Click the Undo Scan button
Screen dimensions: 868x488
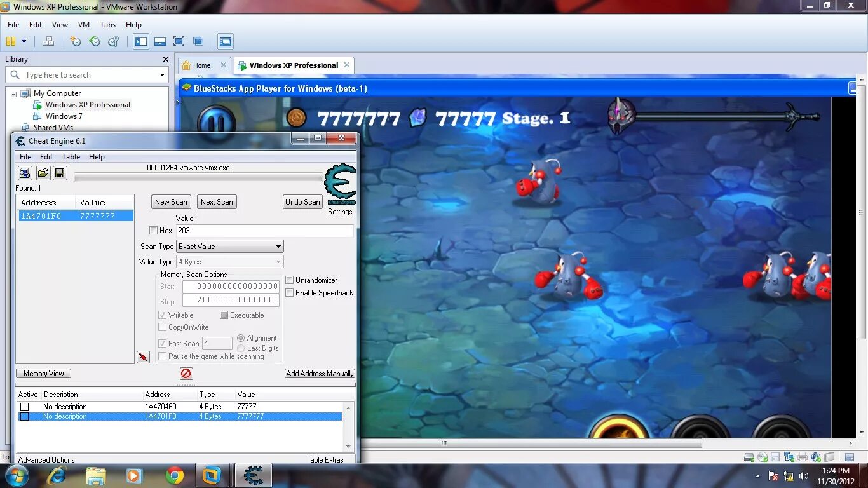coord(302,202)
